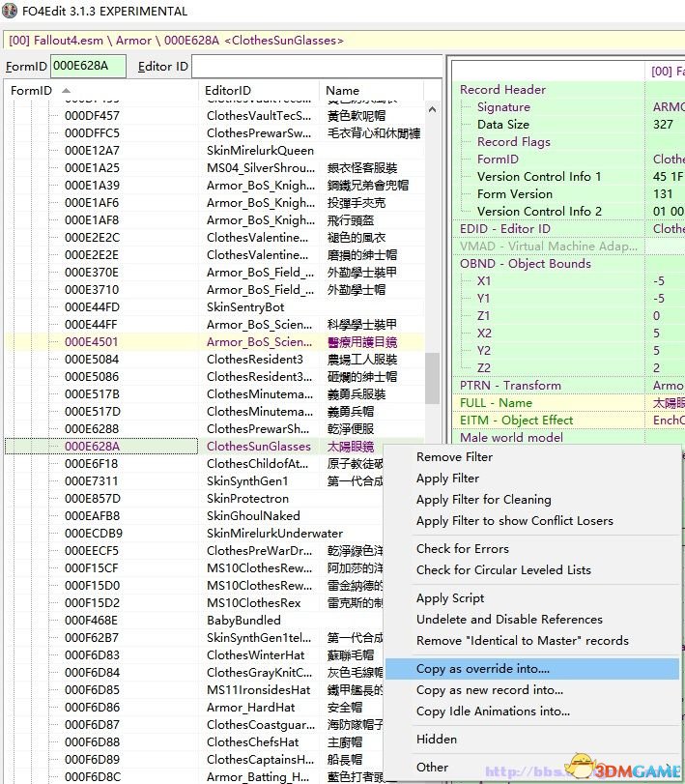Click EITM - Object Effect row

[568, 421]
